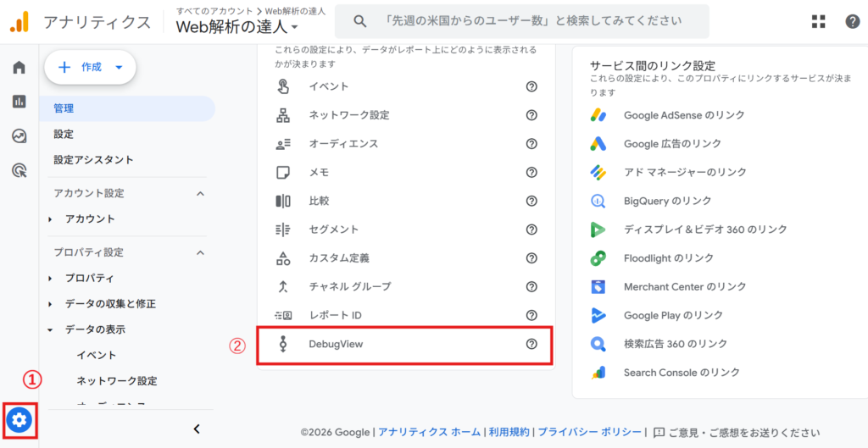The height and width of the screenshot is (448, 868).
Task: Open ネットワーク設定 in sidebar tree
Action: pyautogui.click(x=117, y=380)
